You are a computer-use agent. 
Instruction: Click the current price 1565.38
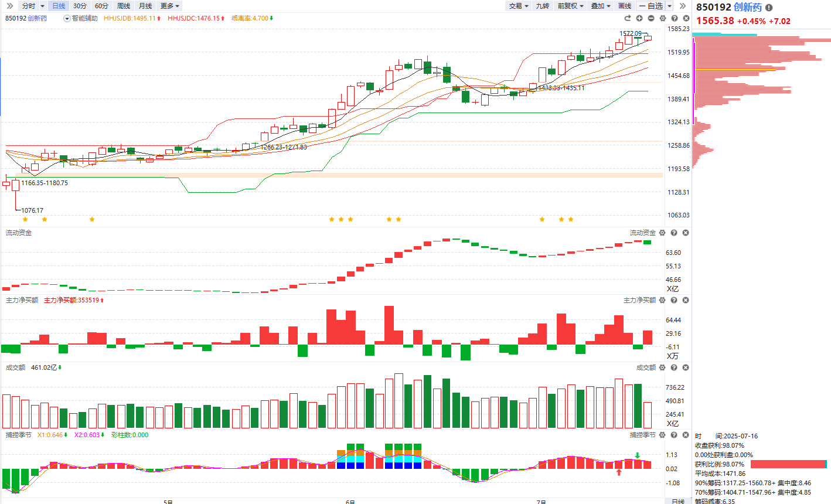click(x=715, y=21)
